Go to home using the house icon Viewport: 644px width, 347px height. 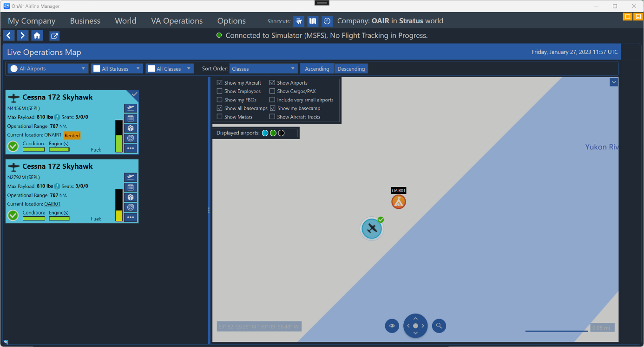pyautogui.click(x=37, y=36)
